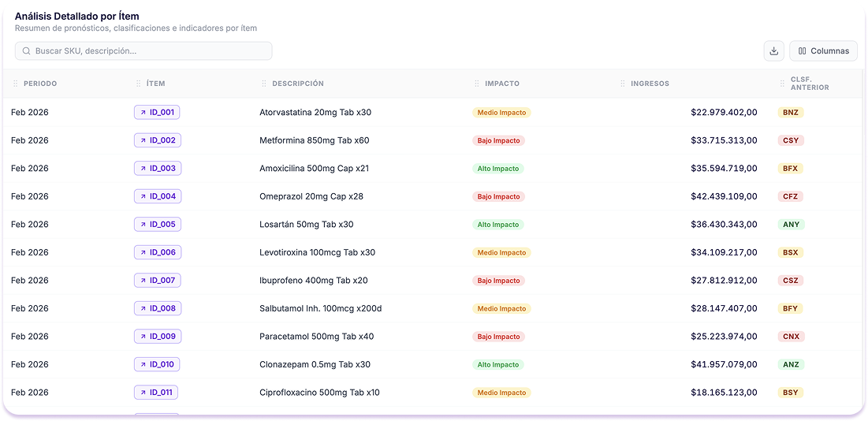Click the search magnifier icon

tap(26, 51)
